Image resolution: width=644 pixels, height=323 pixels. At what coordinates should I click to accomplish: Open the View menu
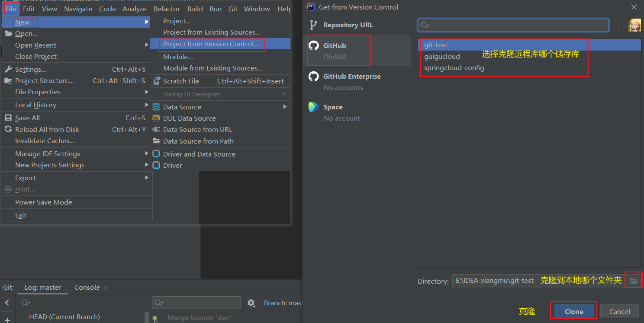tap(49, 8)
